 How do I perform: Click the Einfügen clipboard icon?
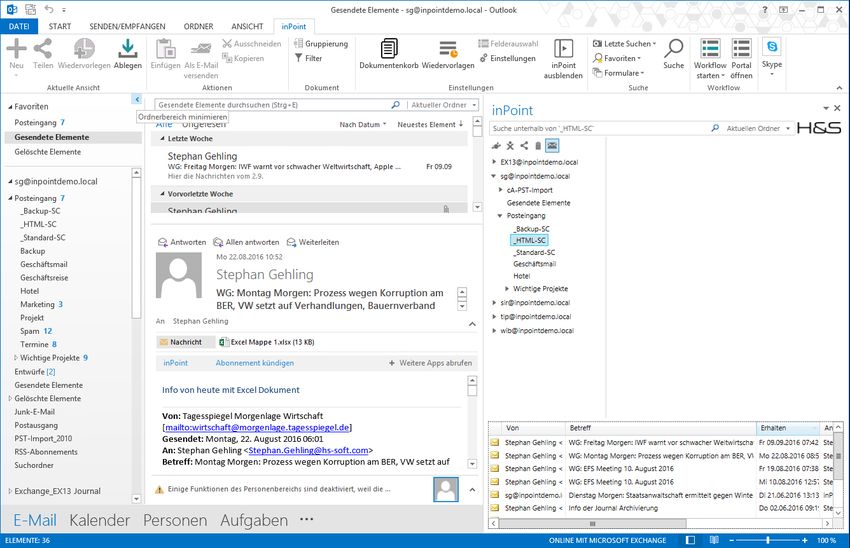tap(165, 48)
